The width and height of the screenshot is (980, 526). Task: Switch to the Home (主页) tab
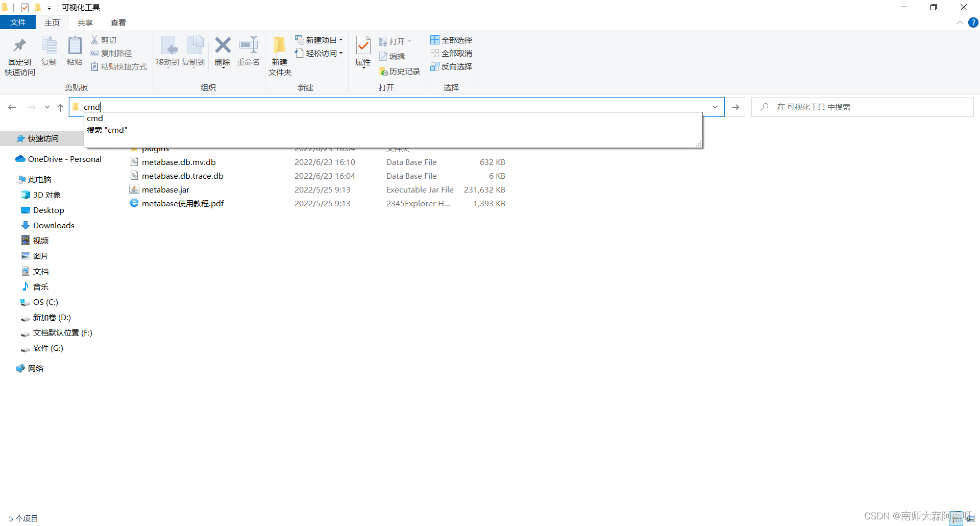[x=52, y=22]
